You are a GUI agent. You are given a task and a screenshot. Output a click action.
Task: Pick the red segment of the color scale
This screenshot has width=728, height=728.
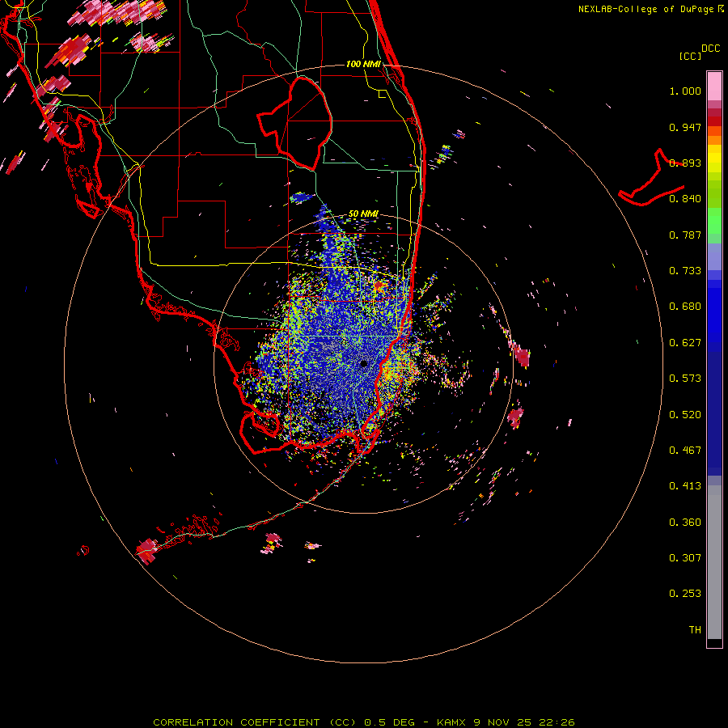(714, 121)
